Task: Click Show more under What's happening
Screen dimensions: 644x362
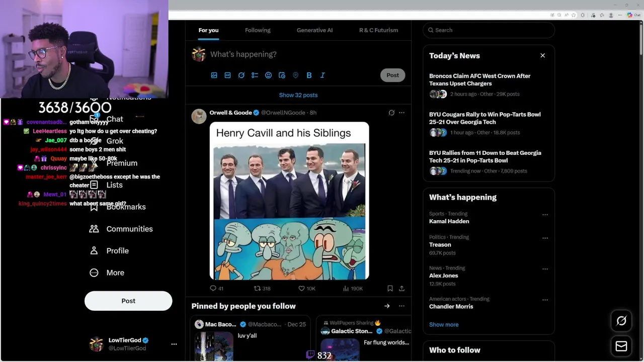Action: (x=444, y=325)
